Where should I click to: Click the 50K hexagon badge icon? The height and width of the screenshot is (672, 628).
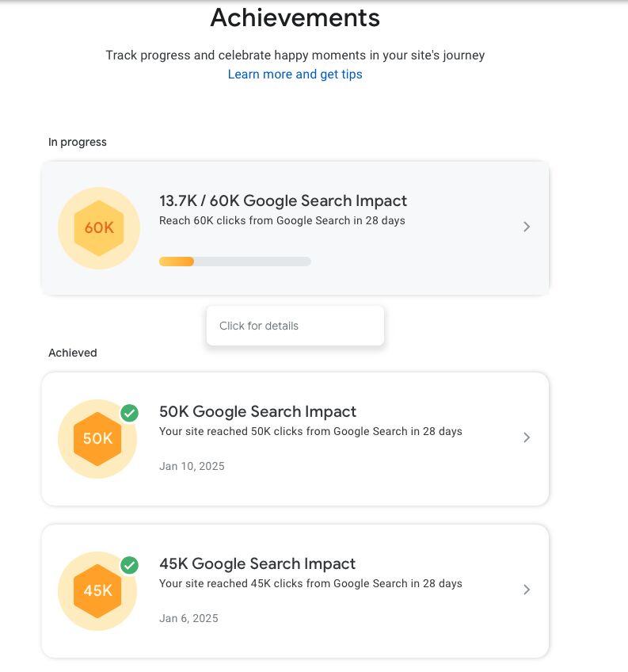[97, 439]
